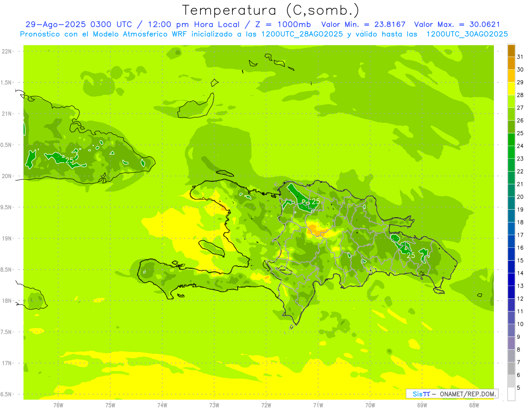Click the legend swatch between 26 and 27
532x411 pixels.
511,114
